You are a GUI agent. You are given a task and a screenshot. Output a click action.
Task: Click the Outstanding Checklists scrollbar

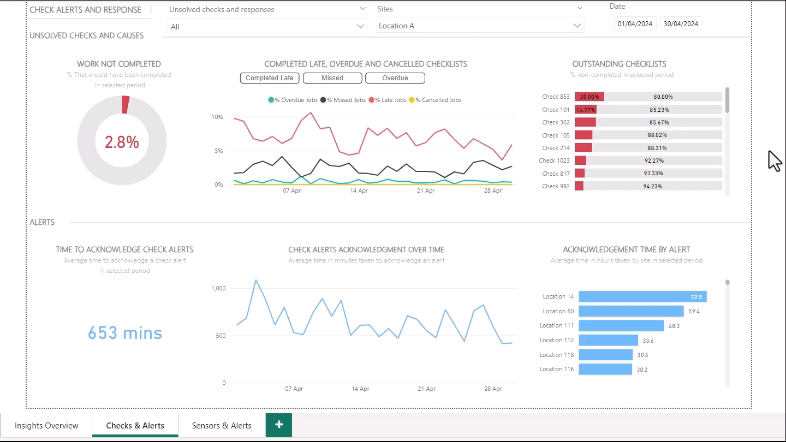(x=728, y=100)
